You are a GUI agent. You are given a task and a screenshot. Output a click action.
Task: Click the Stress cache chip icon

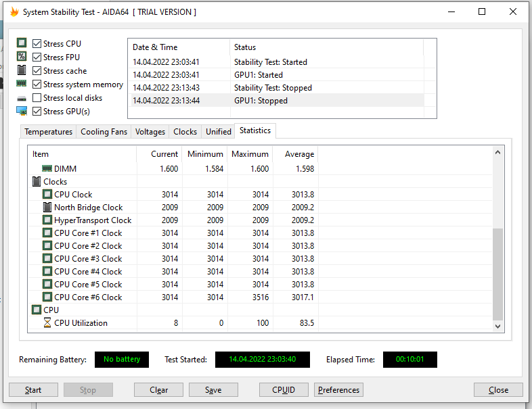pyautogui.click(x=22, y=70)
